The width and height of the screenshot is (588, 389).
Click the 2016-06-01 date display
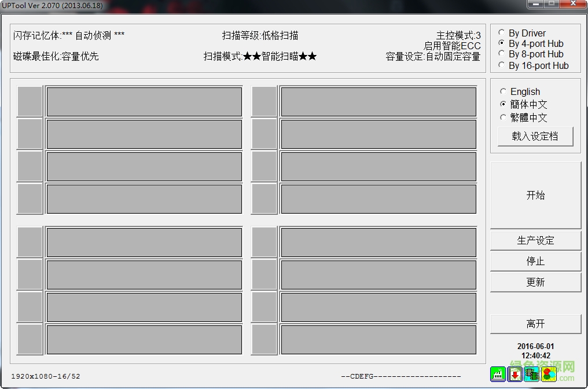point(535,346)
